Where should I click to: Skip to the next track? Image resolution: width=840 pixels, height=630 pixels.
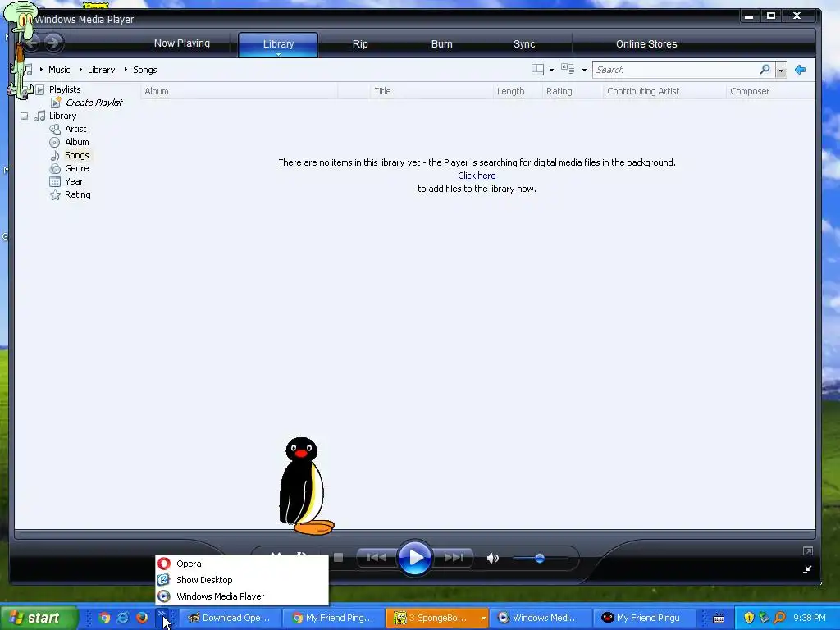[454, 558]
